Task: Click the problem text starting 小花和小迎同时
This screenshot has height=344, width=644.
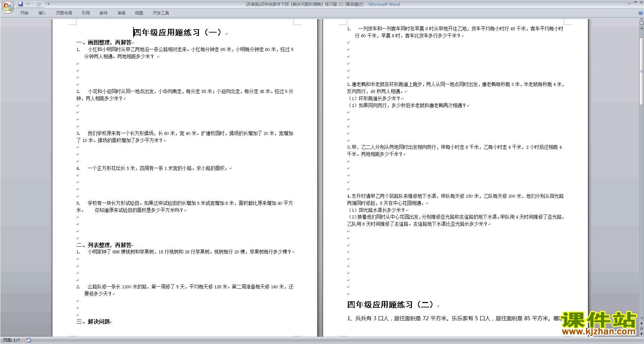Action: click(185, 95)
